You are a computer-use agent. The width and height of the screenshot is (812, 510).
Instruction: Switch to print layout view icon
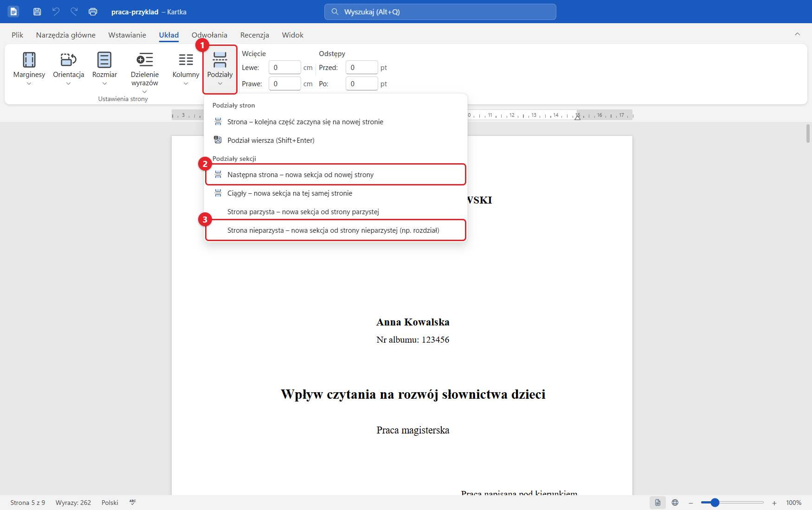657,503
